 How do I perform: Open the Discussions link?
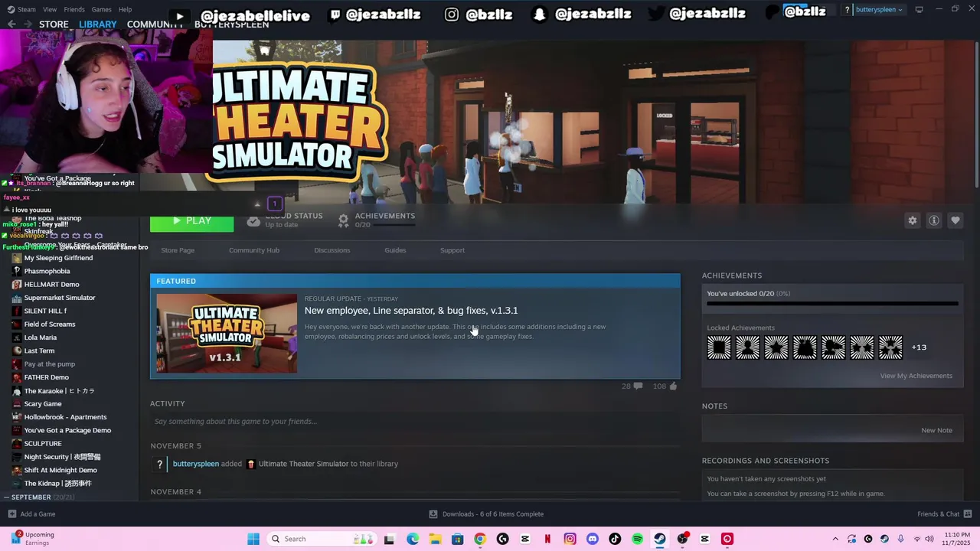click(332, 250)
